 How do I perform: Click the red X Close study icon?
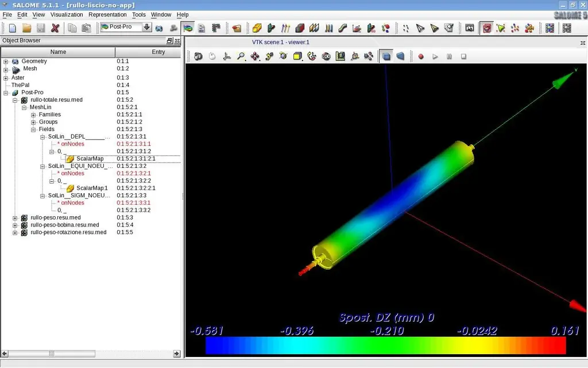pyautogui.click(x=55, y=28)
